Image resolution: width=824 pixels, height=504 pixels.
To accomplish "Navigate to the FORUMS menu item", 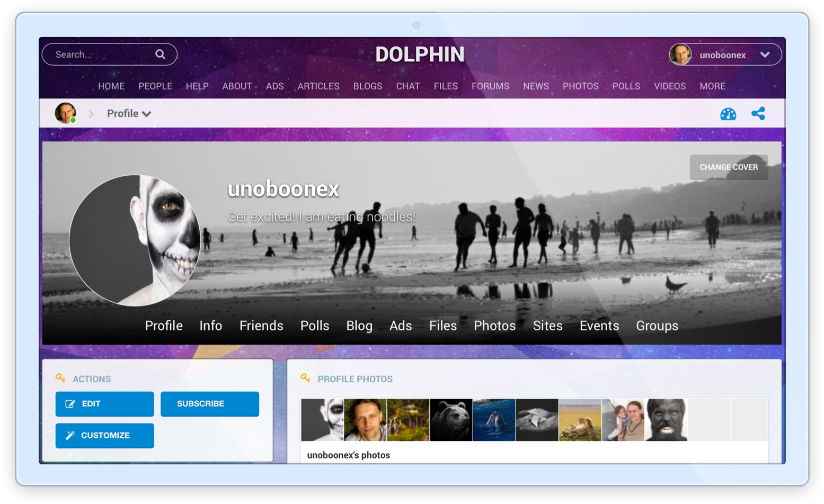I will point(490,86).
